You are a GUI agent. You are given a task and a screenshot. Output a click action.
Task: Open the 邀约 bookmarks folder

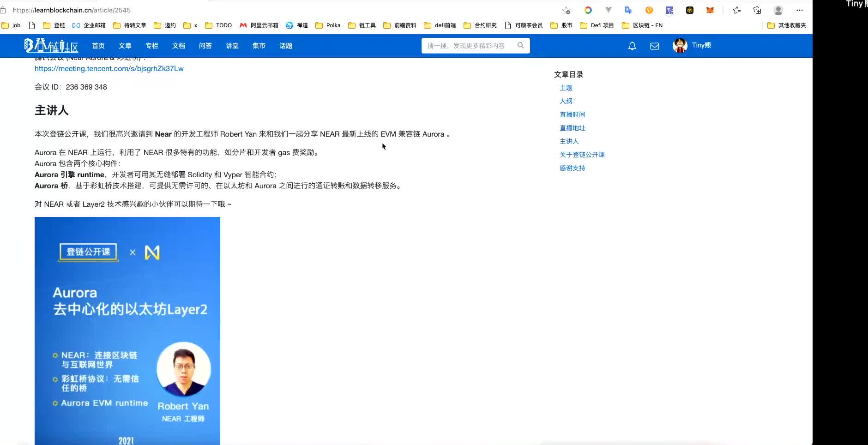click(x=165, y=25)
